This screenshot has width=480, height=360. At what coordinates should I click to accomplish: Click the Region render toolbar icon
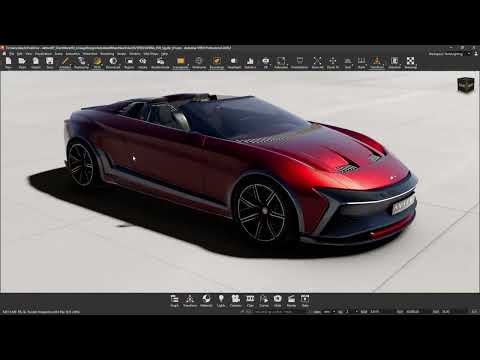click(x=129, y=61)
